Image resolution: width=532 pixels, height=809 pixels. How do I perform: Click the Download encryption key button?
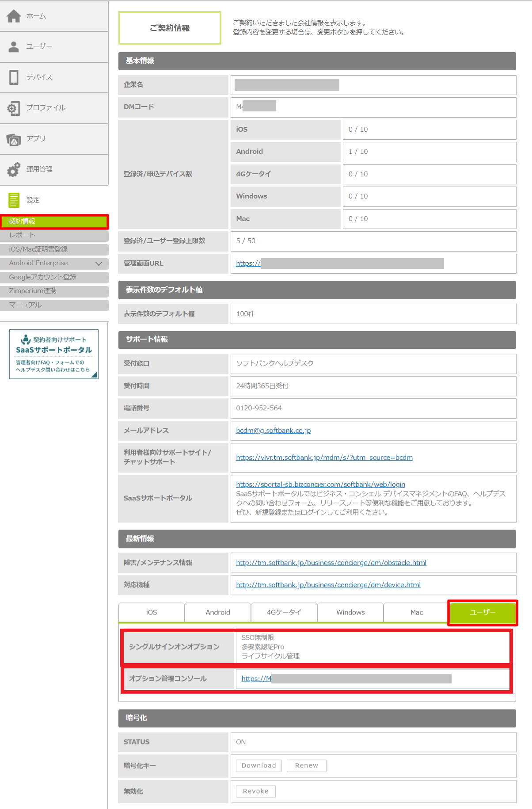[x=258, y=766]
